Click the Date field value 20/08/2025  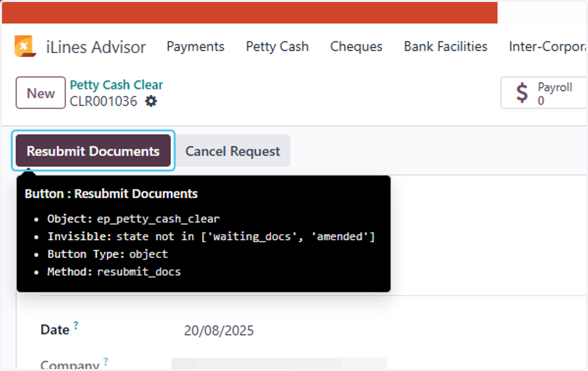(219, 330)
